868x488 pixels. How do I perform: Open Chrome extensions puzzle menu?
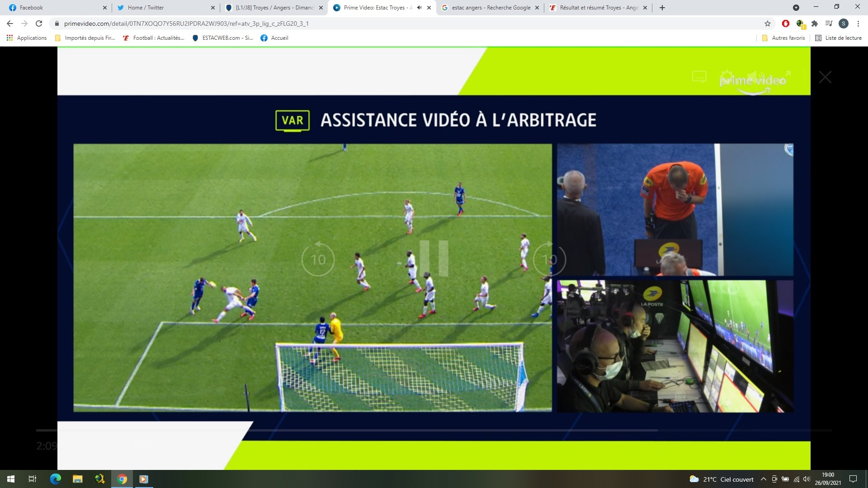click(815, 23)
